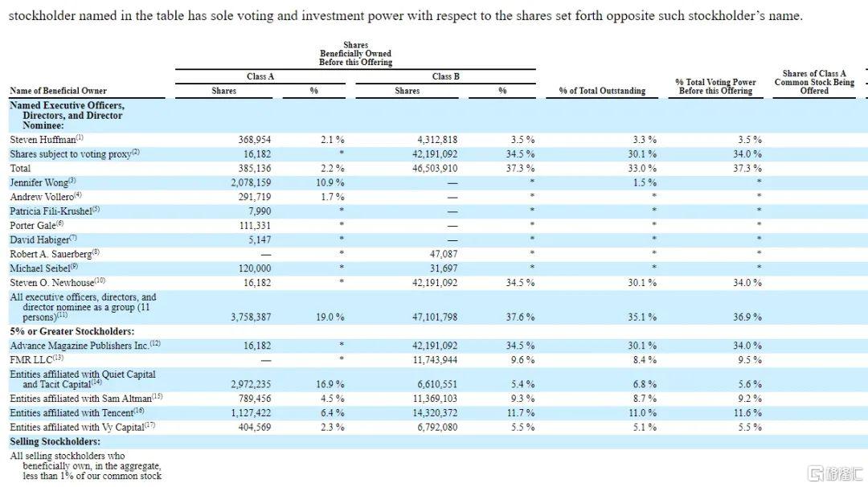Screen dimensions: 868x487
Task: Click the '% Total Voting Power Before this Offering' header
Action: 715,86
